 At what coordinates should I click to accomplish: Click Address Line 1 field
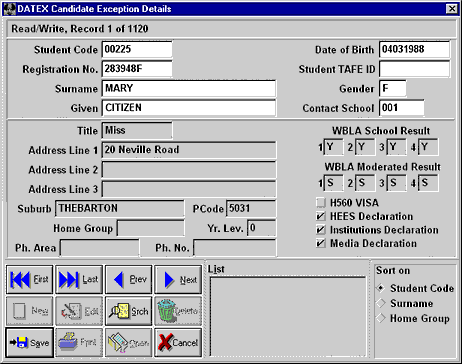point(189,150)
